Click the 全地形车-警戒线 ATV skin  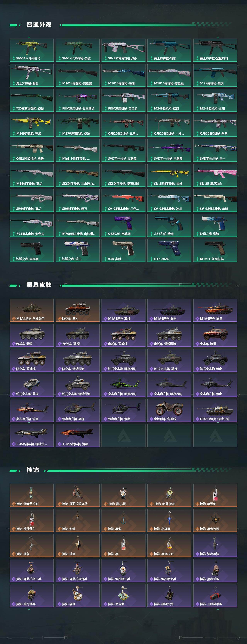click(169, 411)
